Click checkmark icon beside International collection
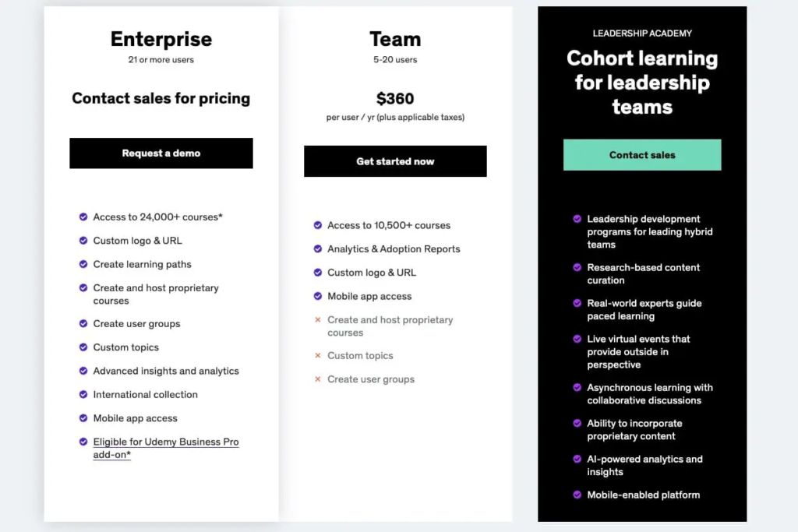Image resolution: width=798 pixels, height=532 pixels. [x=83, y=395]
